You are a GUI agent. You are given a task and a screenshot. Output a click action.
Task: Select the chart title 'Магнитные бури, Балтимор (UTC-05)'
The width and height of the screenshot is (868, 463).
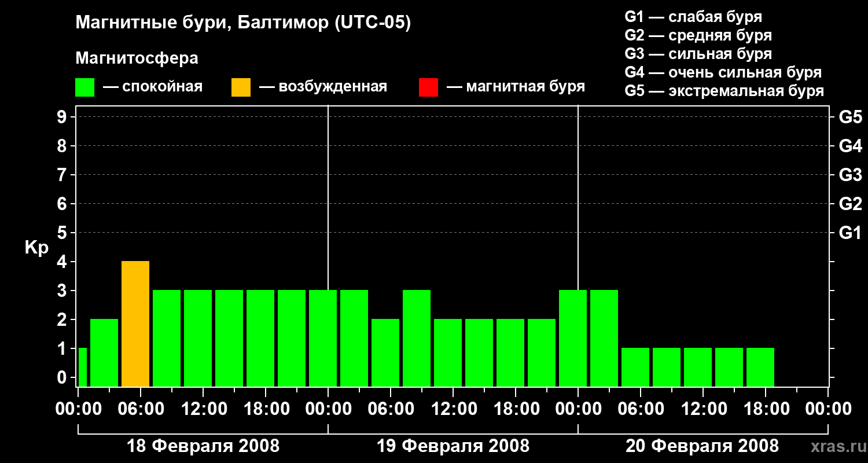tap(243, 24)
